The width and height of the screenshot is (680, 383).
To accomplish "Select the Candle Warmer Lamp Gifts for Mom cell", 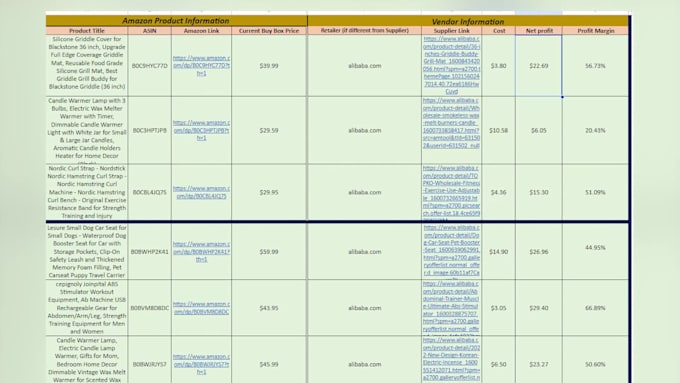I will point(87,360).
